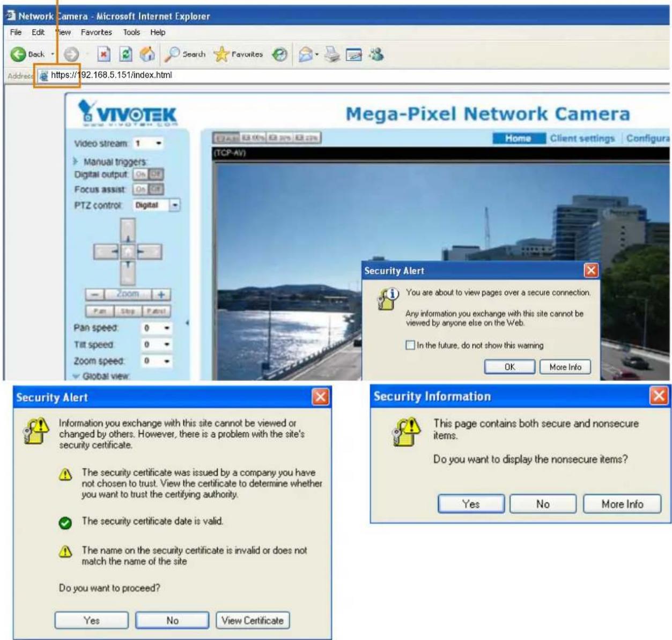
Task: Click the Messenger icon in IE toolbar
Action: tap(376, 54)
